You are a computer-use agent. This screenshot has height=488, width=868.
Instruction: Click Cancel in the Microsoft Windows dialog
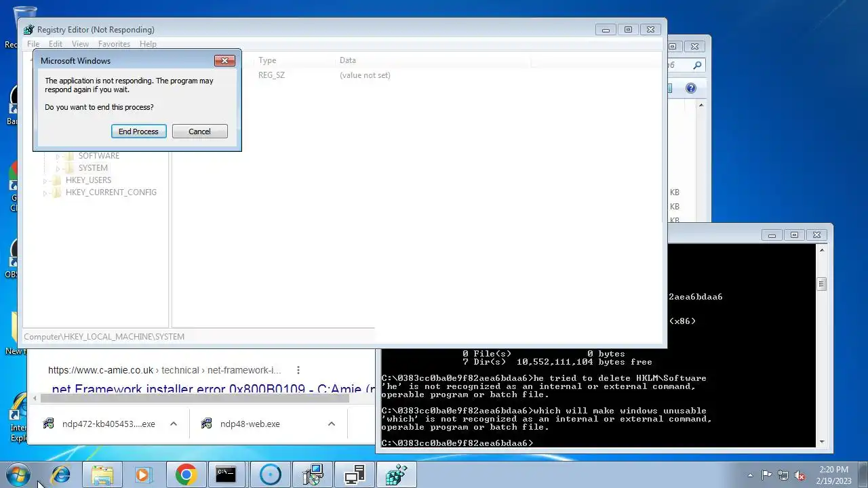click(x=199, y=131)
